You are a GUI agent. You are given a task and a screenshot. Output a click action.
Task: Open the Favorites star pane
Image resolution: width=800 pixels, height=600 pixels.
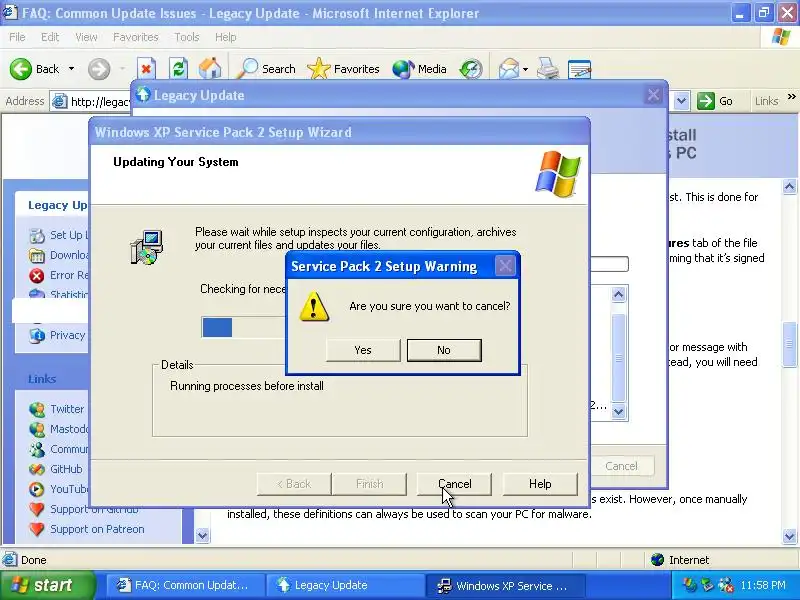pyautogui.click(x=343, y=68)
